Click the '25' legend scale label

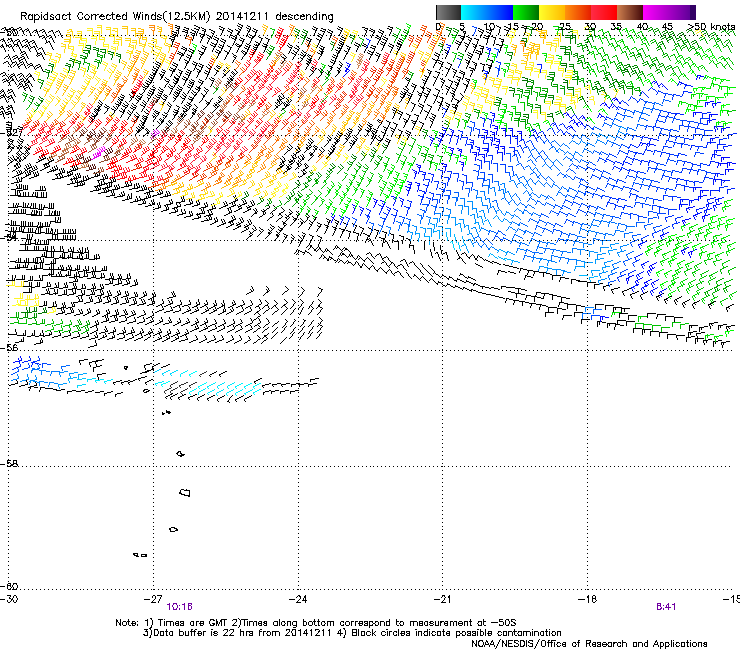pos(564,26)
